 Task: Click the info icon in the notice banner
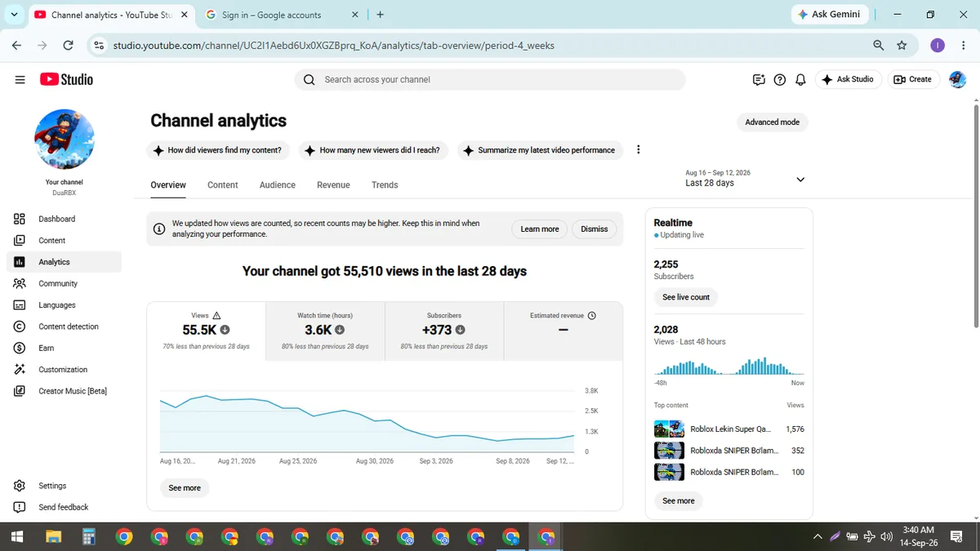(159, 229)
